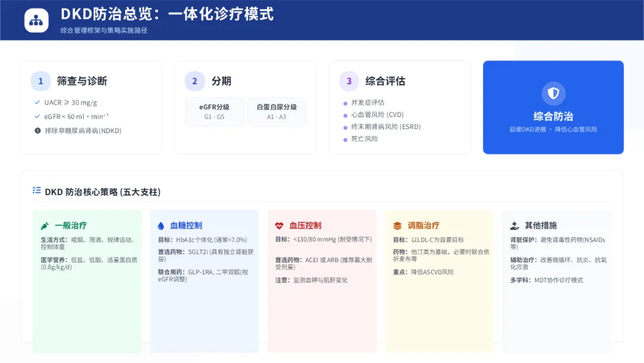Click the hierarchy icon in the header
Screen dimensions: 644x363
(x=36, y=20)
